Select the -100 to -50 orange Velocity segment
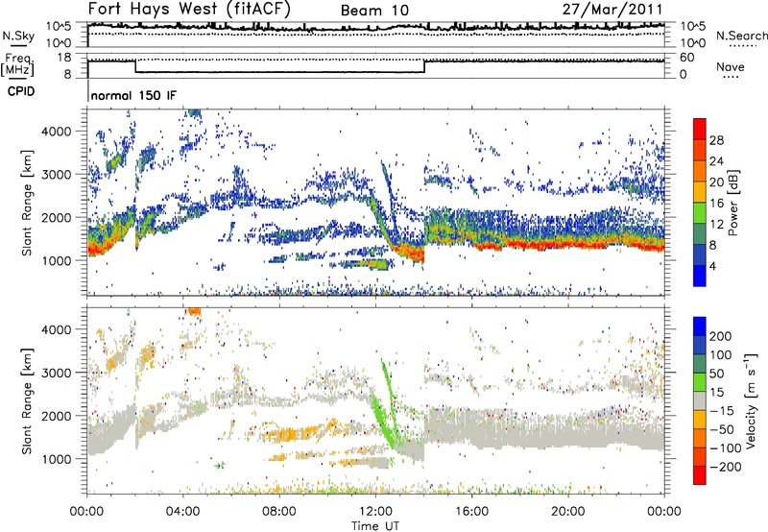 [x=700, y=438]
